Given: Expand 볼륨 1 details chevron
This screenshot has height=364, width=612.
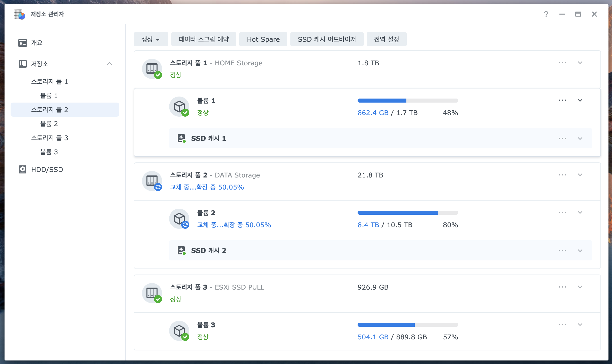Looking at the screenshot, I should (x=580, y=100).
